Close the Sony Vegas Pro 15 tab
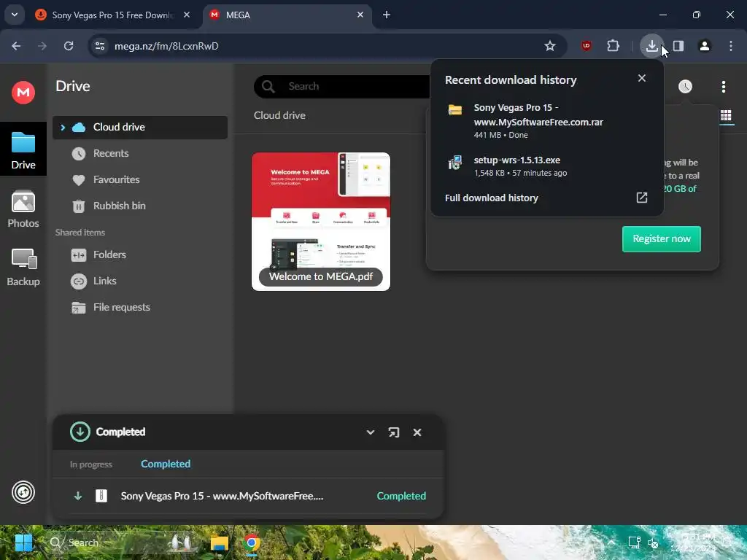This screenshot has height=560, width=747. click(187, 15)
